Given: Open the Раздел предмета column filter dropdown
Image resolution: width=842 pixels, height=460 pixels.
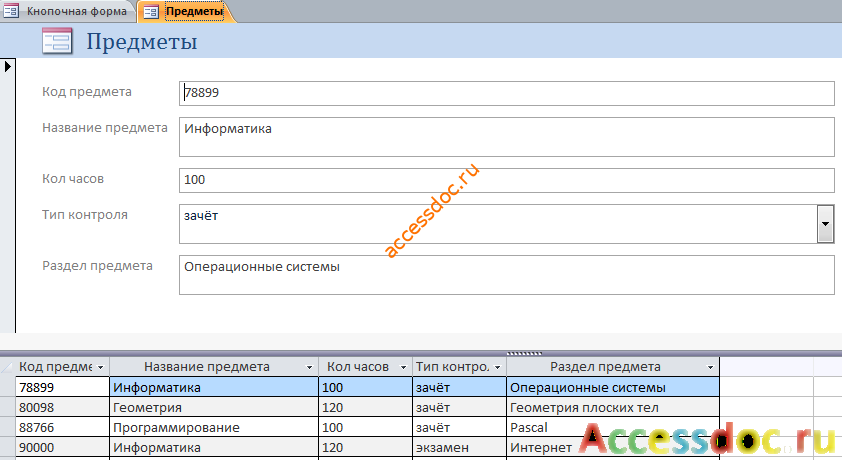Looking at the screenshot, I should pyautogui.click(x=710, y=367).
